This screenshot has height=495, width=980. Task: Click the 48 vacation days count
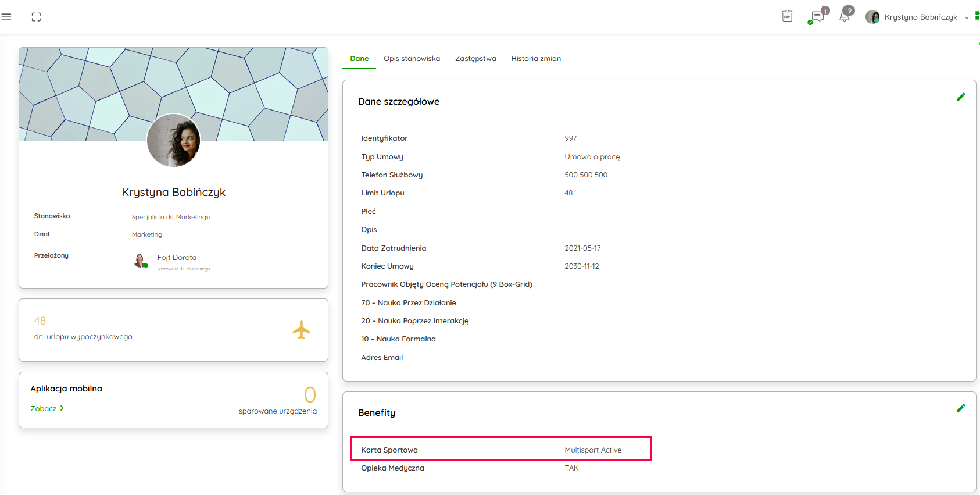[x=40, y=321]
